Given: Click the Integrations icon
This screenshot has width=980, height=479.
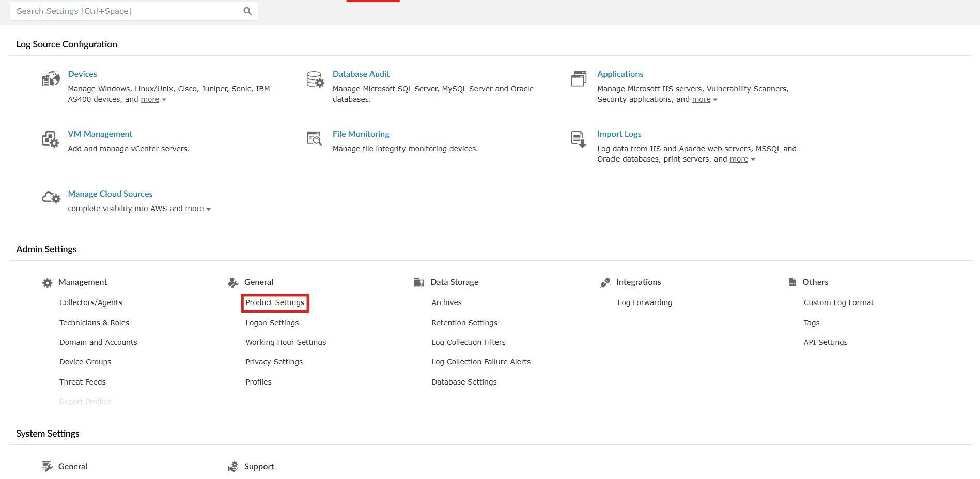Looking at the screenshot, I should point(605,282).
